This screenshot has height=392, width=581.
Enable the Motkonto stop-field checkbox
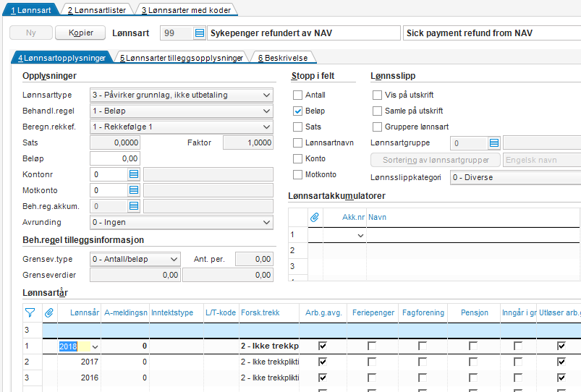point(297,174)
